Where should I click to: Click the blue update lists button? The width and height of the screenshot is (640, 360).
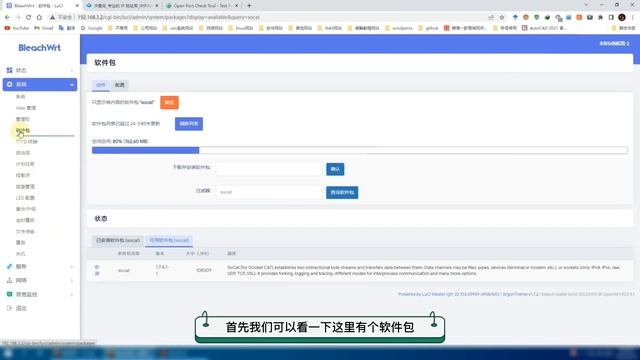189,124
